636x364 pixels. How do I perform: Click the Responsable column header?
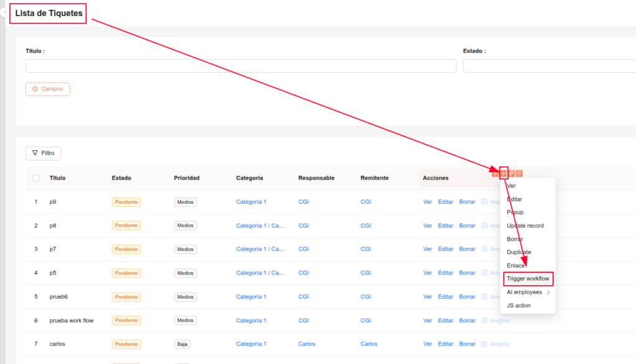316,178
